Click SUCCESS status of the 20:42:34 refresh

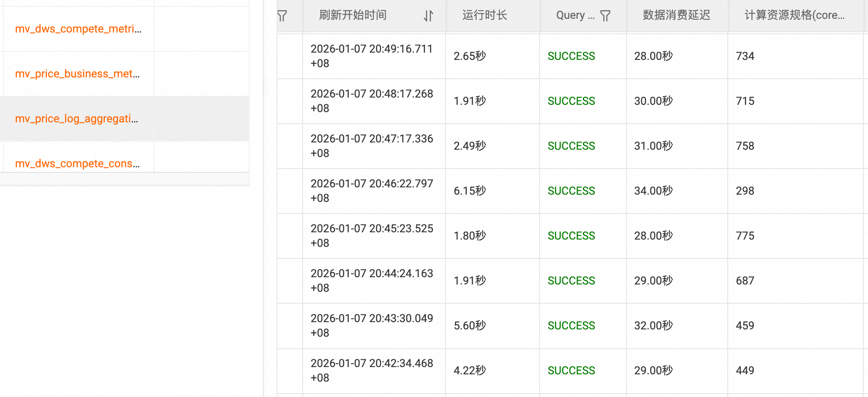[x=571, y=370]
